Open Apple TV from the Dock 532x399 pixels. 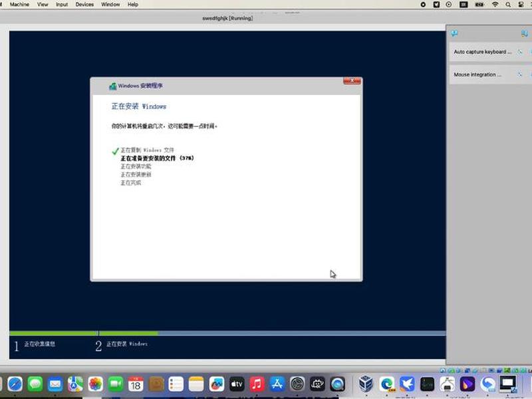pos(237,384)
